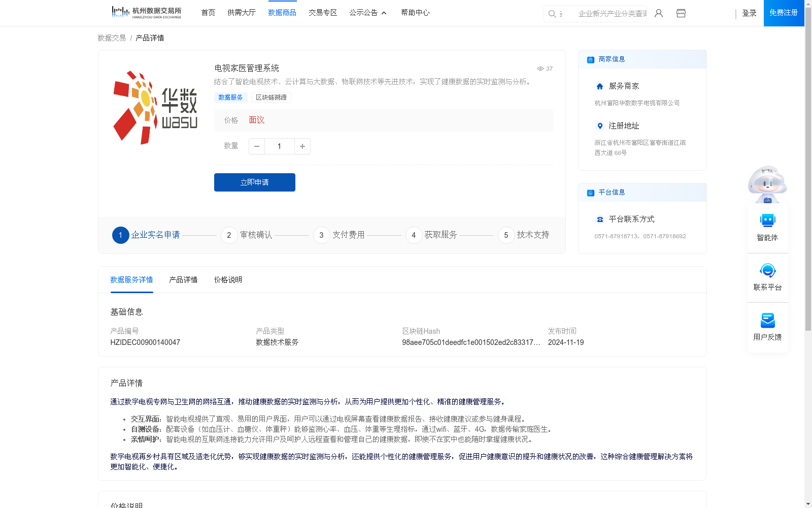812x508 pixels.
Task: Switch to the 产品详情 tab
Action: click(183, 280)
